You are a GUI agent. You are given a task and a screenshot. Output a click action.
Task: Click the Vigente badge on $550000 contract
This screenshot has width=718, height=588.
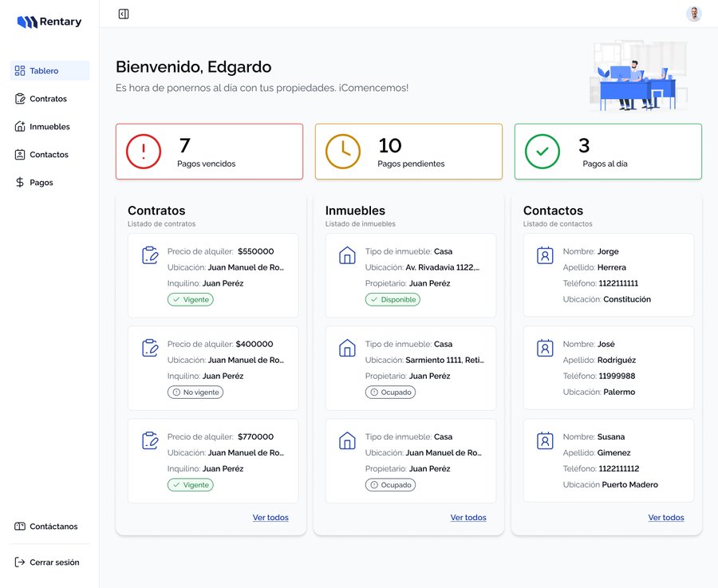(x=191, y=299)
